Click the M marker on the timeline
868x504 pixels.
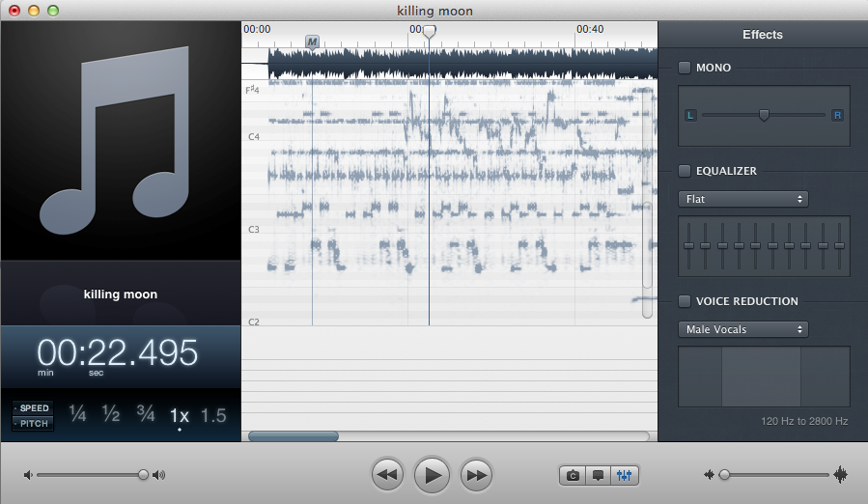pyautogui.click(x=312, y=42)
